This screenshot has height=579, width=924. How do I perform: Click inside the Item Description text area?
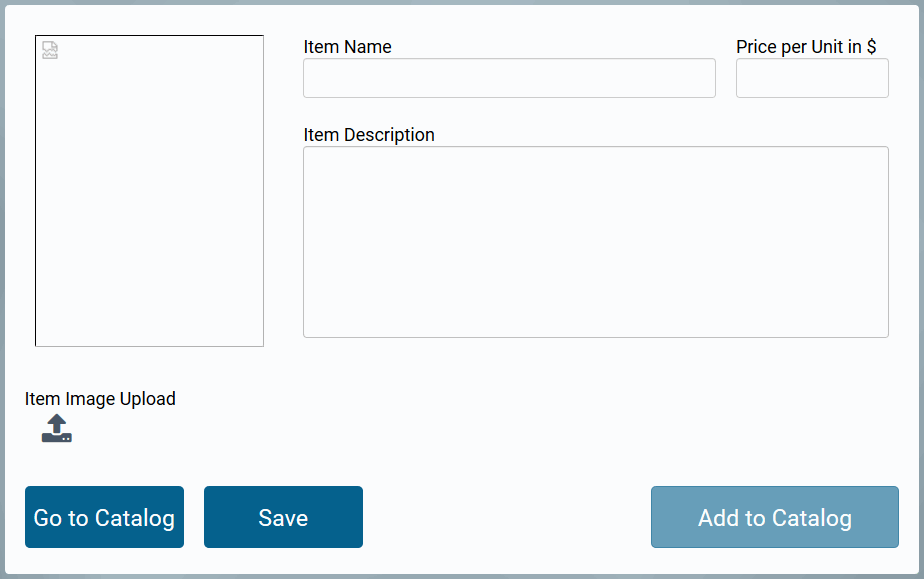pyautogui.click(x=595, y=240)
